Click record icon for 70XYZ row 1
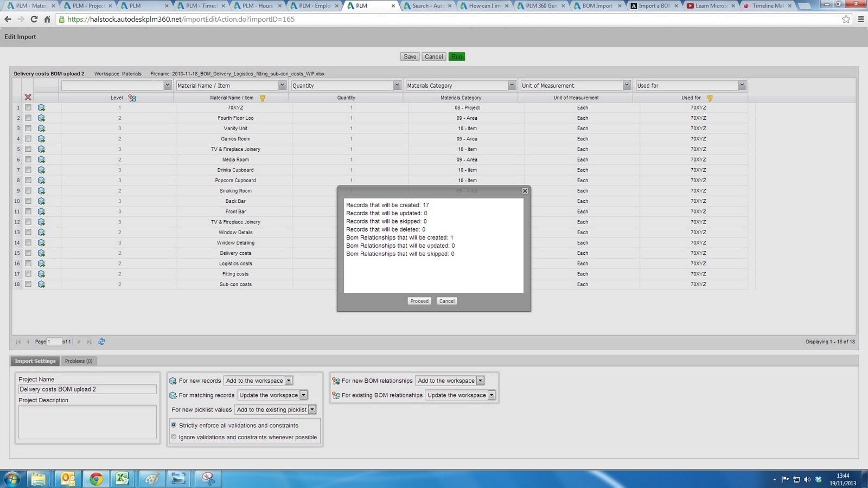The width and height of the screenshot is (868, 488). [x=41, y=108]
